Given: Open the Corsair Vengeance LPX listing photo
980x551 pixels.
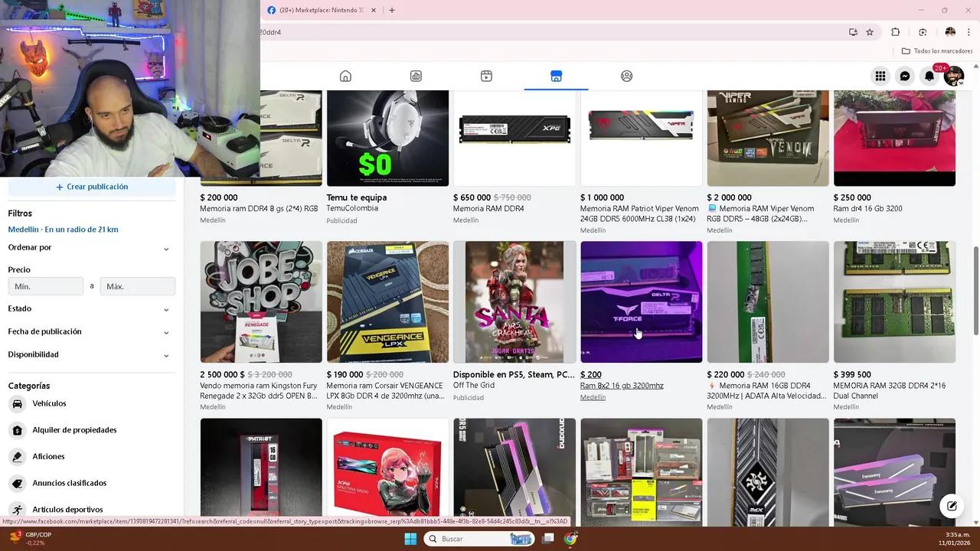Looking at the screenshot, I should tap(388, 302).
